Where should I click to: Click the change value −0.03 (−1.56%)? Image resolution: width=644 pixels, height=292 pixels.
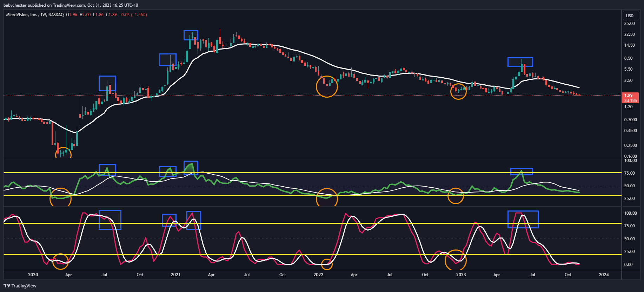coord(133,15)
